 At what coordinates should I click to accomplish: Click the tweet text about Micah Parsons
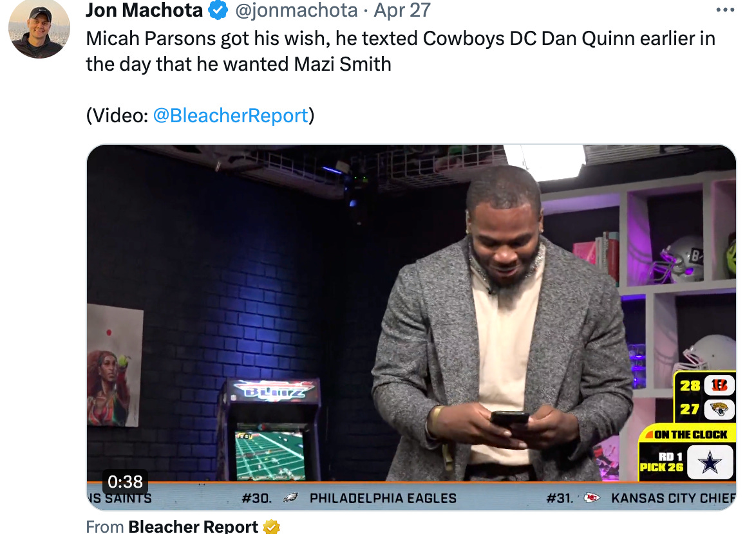tap(401, 51)
